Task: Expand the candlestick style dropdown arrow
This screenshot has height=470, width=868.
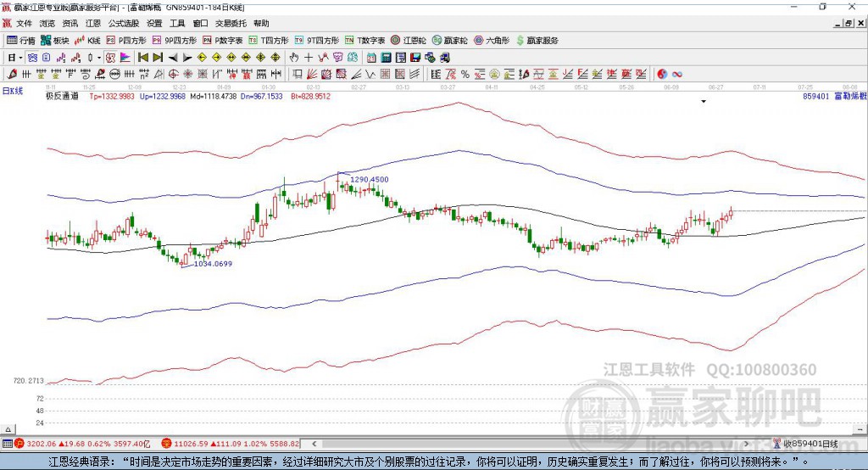Action: click(99, 58)
